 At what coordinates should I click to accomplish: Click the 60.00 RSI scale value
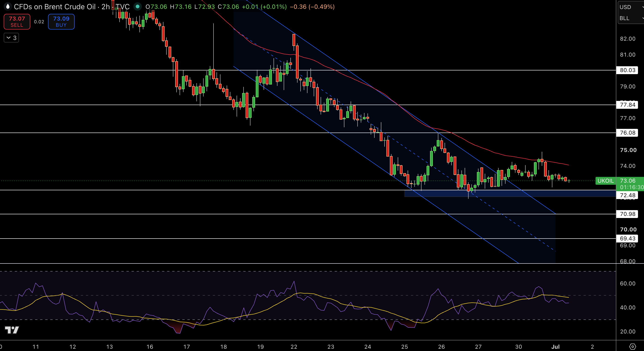(x=628, y=283)
